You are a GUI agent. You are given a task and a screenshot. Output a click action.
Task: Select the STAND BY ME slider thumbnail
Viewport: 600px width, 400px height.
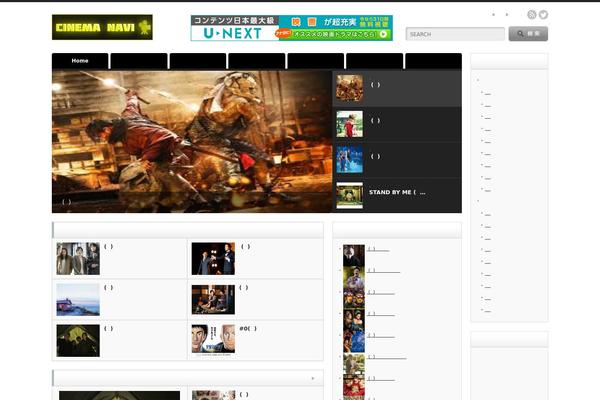click(349, 195)
